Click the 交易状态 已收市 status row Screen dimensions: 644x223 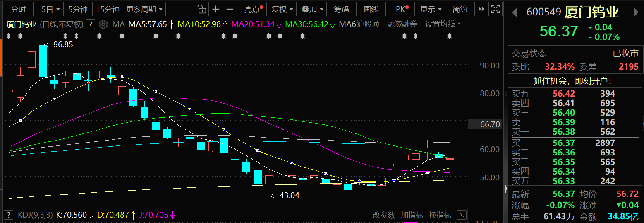click(575, 53)
